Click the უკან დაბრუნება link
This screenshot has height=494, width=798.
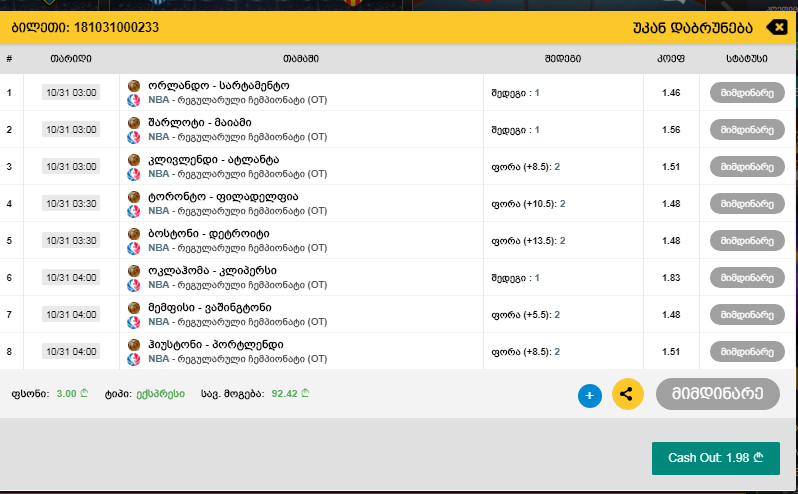click(693, 27)
